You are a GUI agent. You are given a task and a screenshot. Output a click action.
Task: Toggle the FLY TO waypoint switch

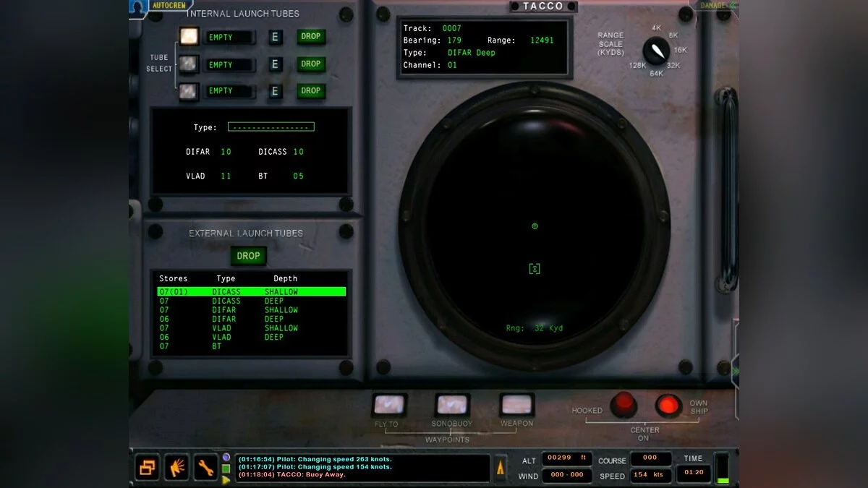pos(389,404)
